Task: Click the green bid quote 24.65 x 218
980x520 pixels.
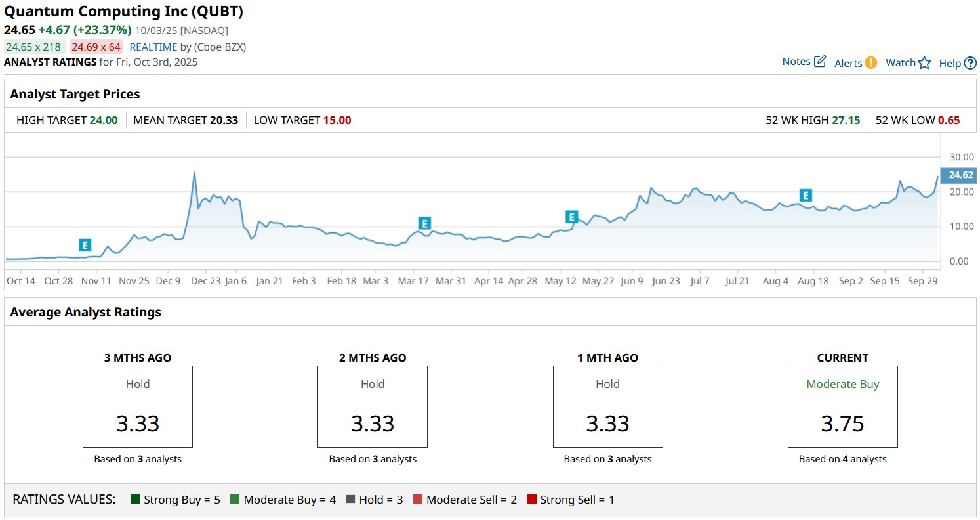Action: [x=34, y=47]
